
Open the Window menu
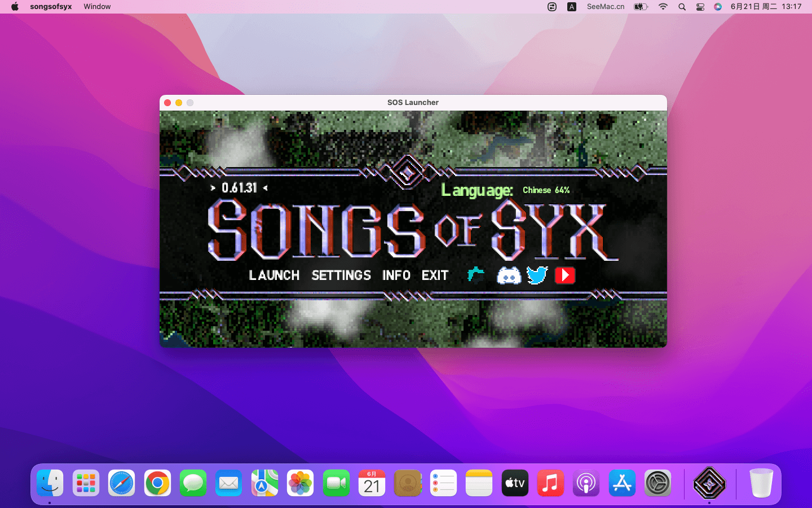click(97, 7)
